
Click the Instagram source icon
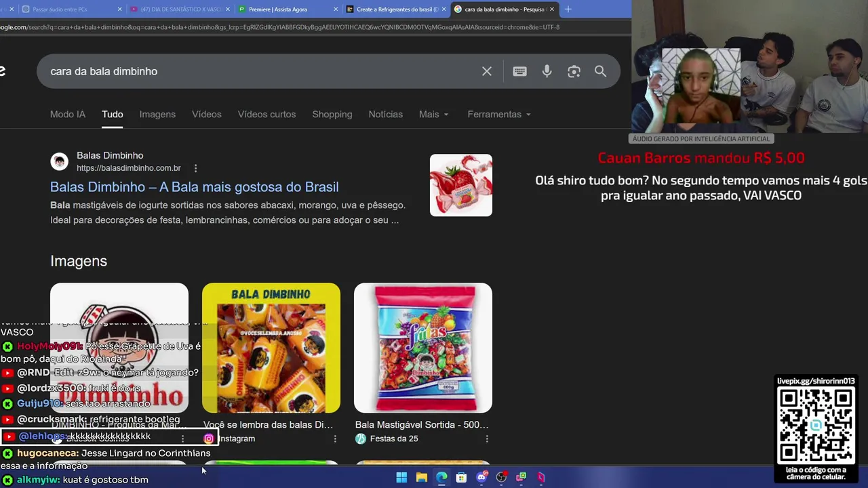click(x=209, y=439)
